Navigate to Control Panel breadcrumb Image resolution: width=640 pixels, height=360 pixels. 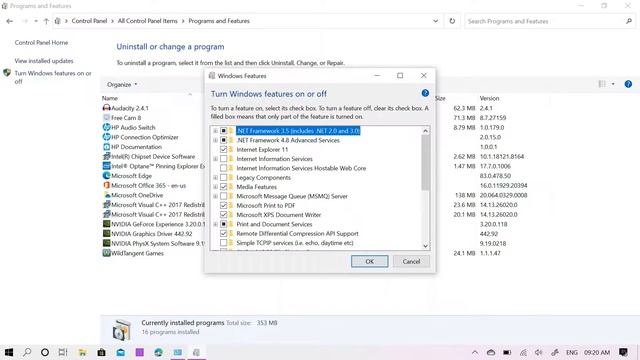[x=89, y=21]
